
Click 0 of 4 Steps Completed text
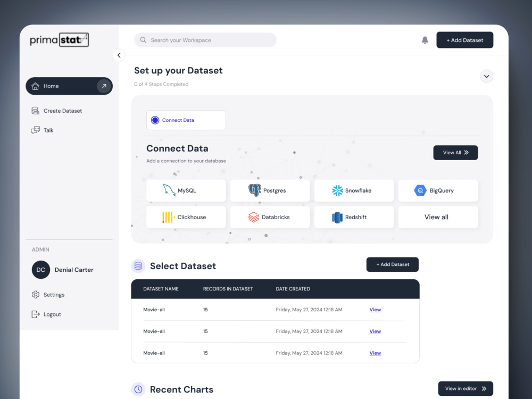click(x=161, y=84)
